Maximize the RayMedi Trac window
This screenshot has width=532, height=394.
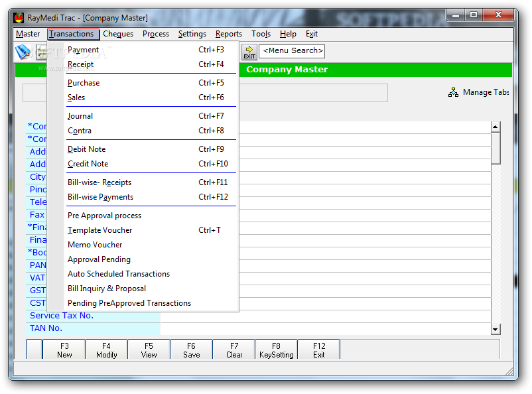474,15
